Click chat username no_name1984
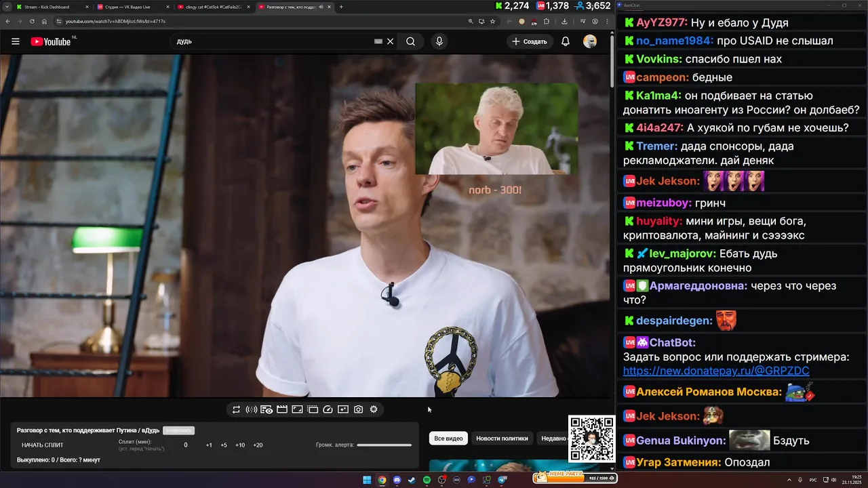This screenshot has height=488, width=868. pos(673,41)
